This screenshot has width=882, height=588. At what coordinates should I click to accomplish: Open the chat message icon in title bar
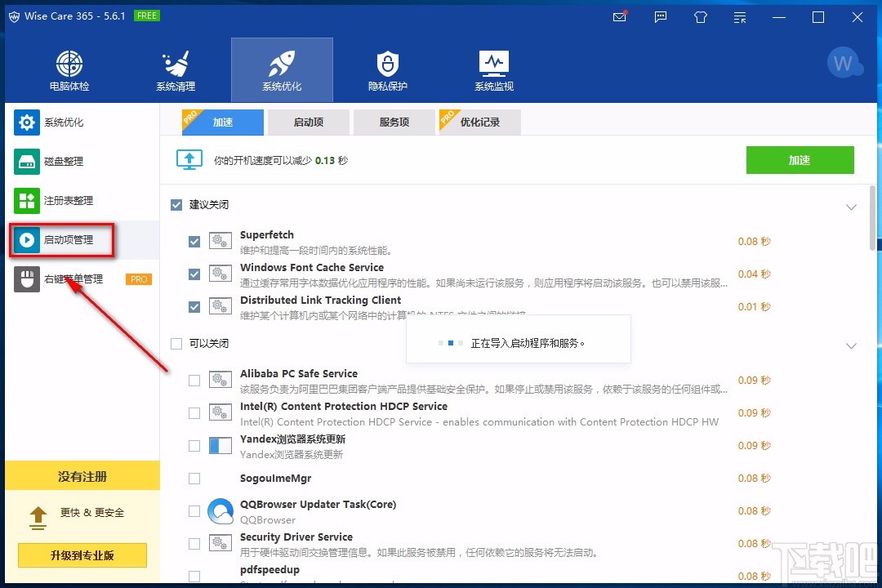tap(661, 17)
